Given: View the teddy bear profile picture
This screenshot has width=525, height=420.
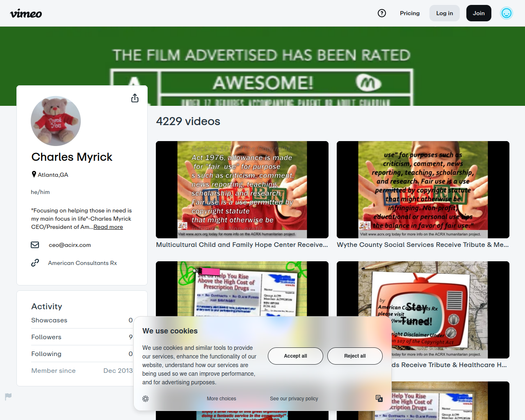Looking at the screenshot, I should pos(56,121).
